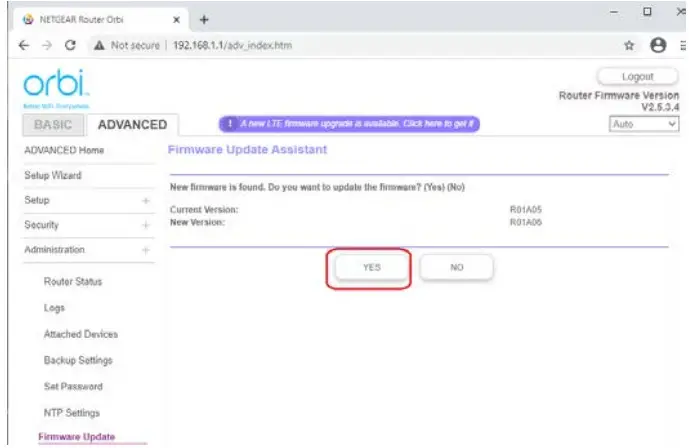Screen dimensions: 689x448
Task: Open Router Status page
Action: pyautogui.click(x=73, y=282)
